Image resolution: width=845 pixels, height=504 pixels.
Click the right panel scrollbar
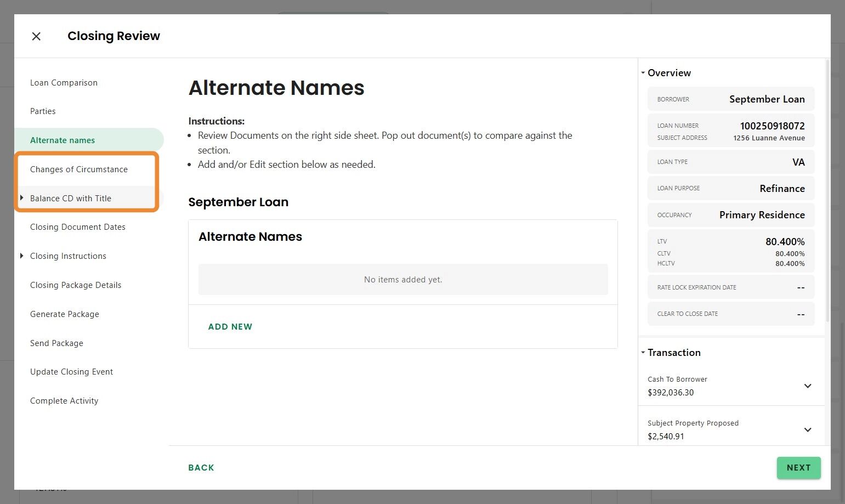[x=827, y=192]
